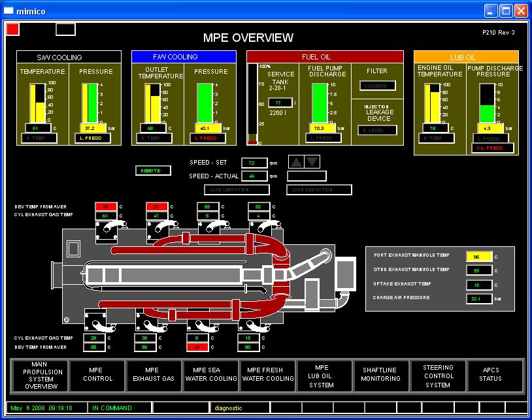This screenshot has height=420, width=532.
Task: Click the speed set increase up-arrow
Action: tap(296, 162)
